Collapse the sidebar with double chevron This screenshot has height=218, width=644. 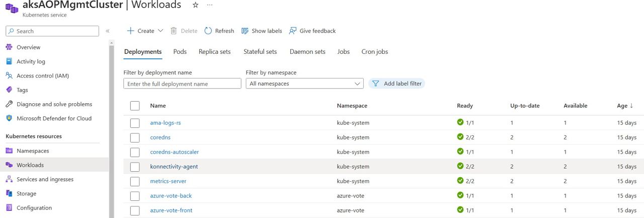pyautogui.click(x=108, y=31)
